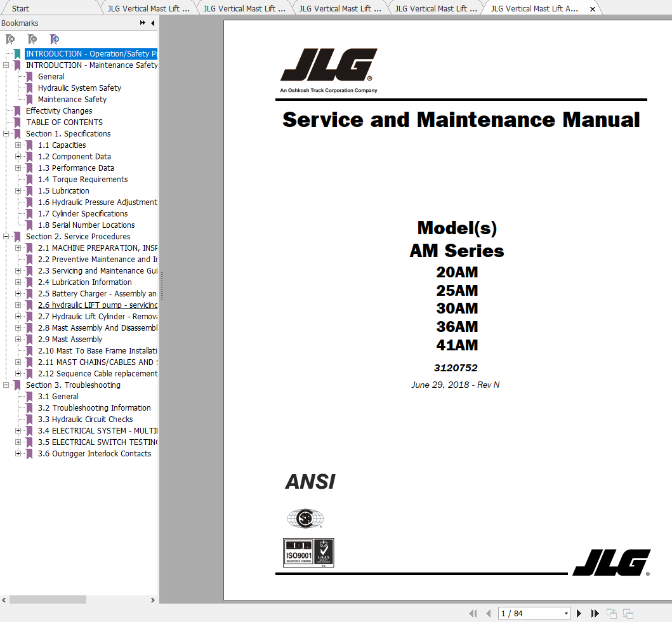Open 2.6 hydraulic LIFT pump bookmark
672x622 pixels.
pyautogui.click(x=97, y=305)
